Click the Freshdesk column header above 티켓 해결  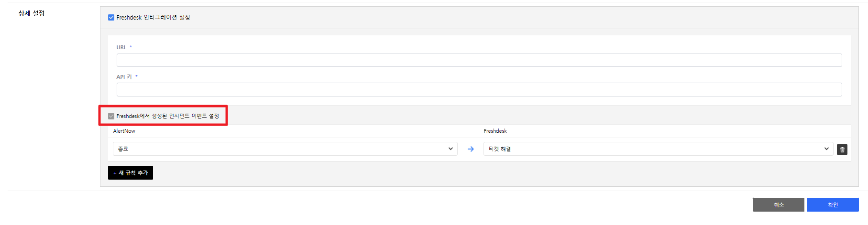(x=495, y=131)
